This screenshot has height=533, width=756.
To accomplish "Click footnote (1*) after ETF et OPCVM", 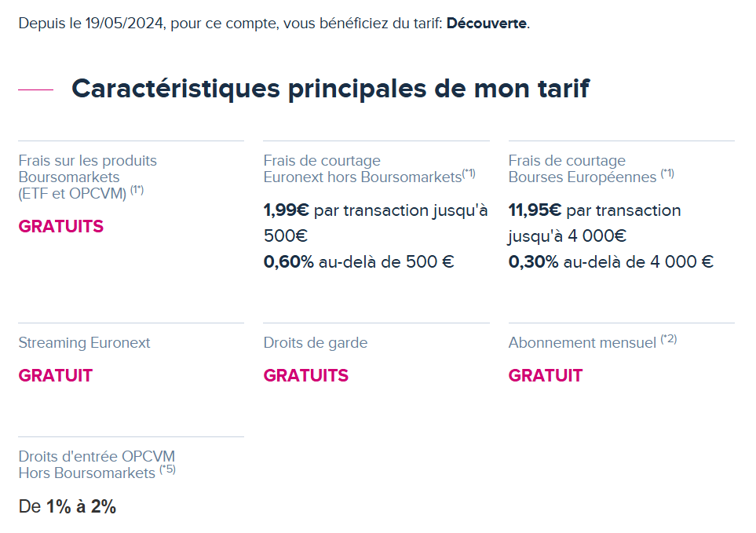I will (x=137, y=190).
